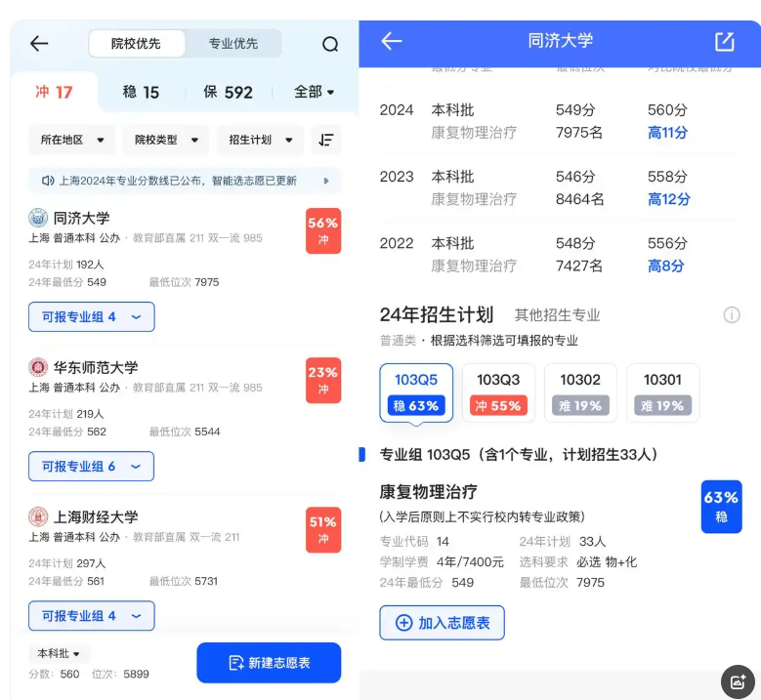Tap the 23% 冲 badge for 华东师范大学
761x700 pixels.
click(323, 381)
